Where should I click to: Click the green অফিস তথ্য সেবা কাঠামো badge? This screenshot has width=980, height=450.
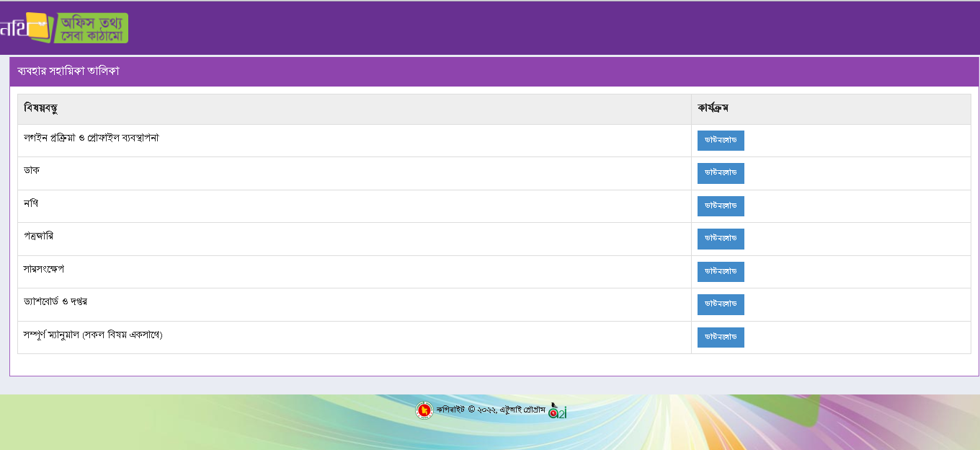tap(91, 28)
